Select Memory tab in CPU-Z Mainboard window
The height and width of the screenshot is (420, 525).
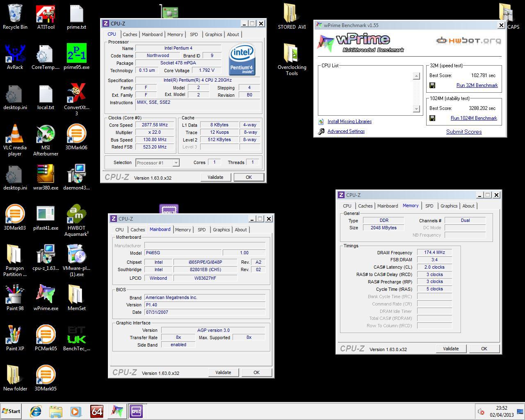183,230
